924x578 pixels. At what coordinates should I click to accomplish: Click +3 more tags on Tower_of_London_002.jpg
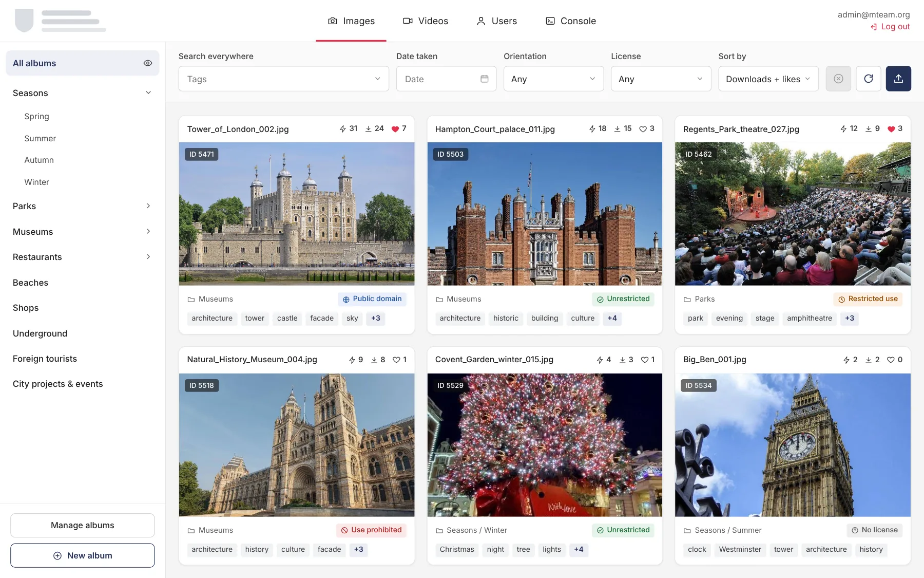[x=376, y=319]
